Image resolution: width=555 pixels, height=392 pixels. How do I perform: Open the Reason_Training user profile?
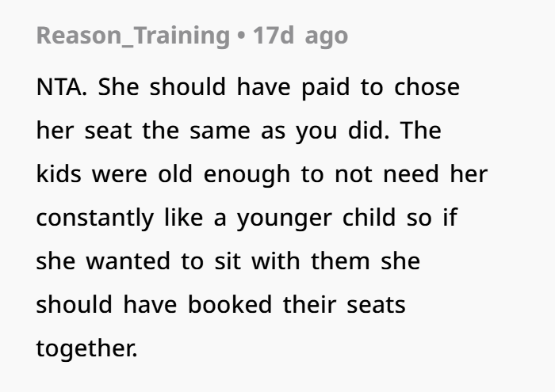[x=133, y=36]
